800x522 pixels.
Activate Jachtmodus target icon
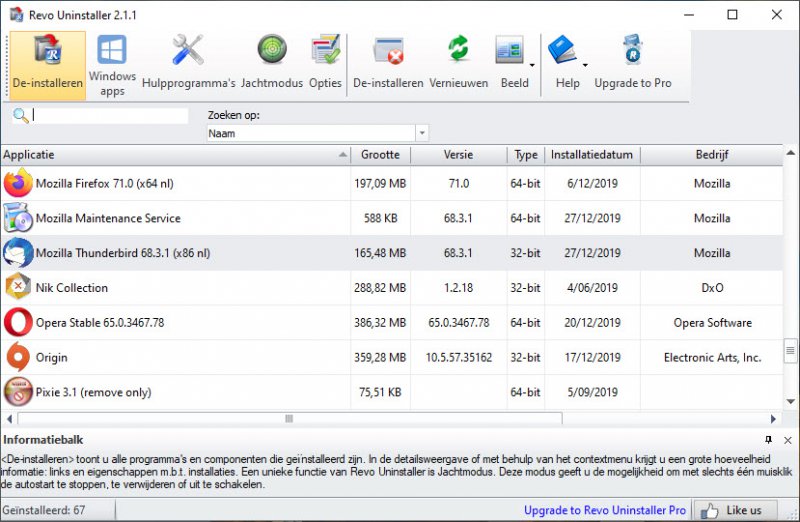coord(271,62)
